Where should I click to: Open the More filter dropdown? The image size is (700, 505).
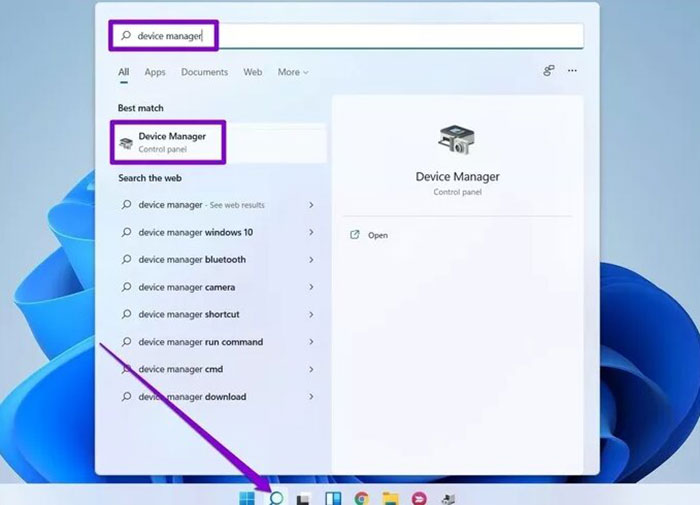(293, 72)
